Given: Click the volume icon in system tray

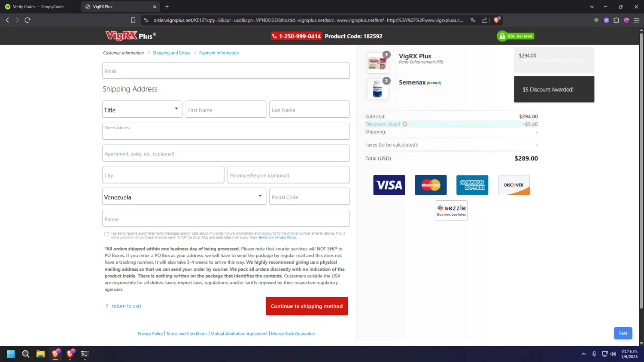Looking at the screenshot, I should (x=613, y=354).
